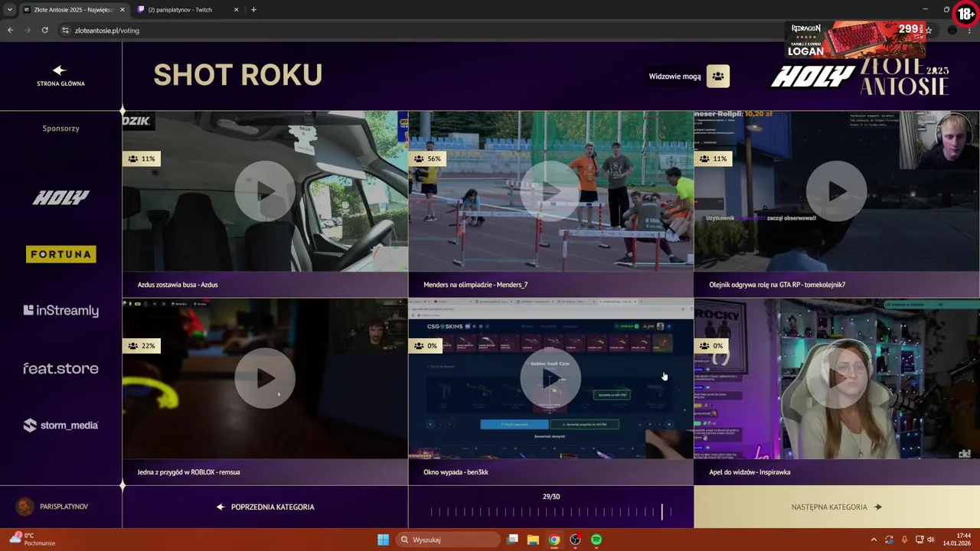Click the back arrow above Strona Główna

coord(60,70)
